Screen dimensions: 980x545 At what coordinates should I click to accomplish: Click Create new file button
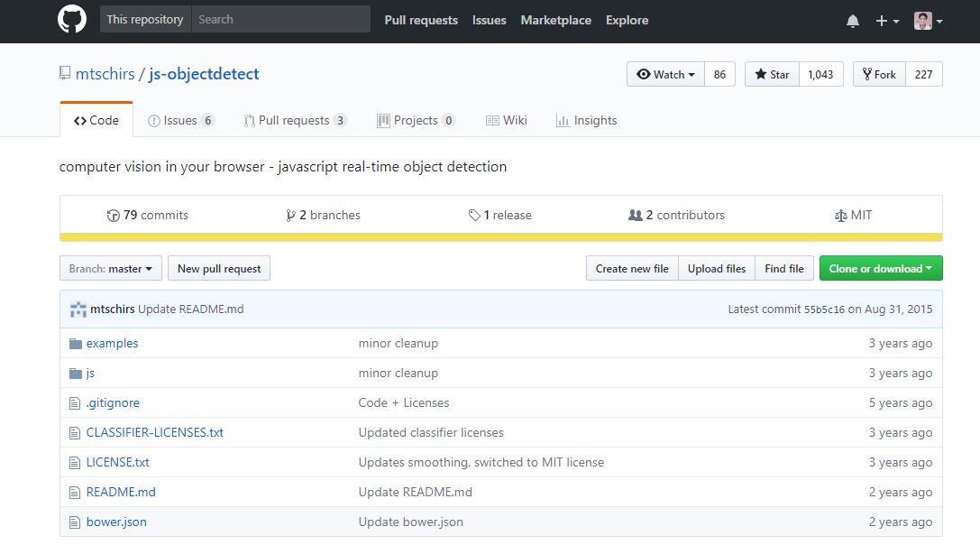click(x=632, y=268)
